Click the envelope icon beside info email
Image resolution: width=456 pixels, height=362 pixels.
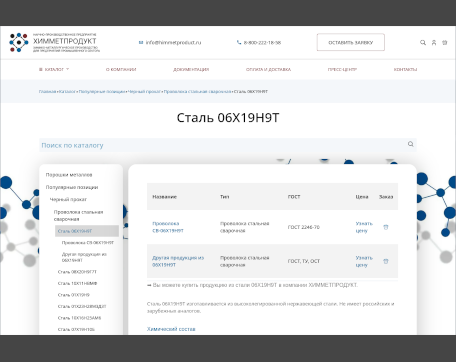click(x=141, y=42)
